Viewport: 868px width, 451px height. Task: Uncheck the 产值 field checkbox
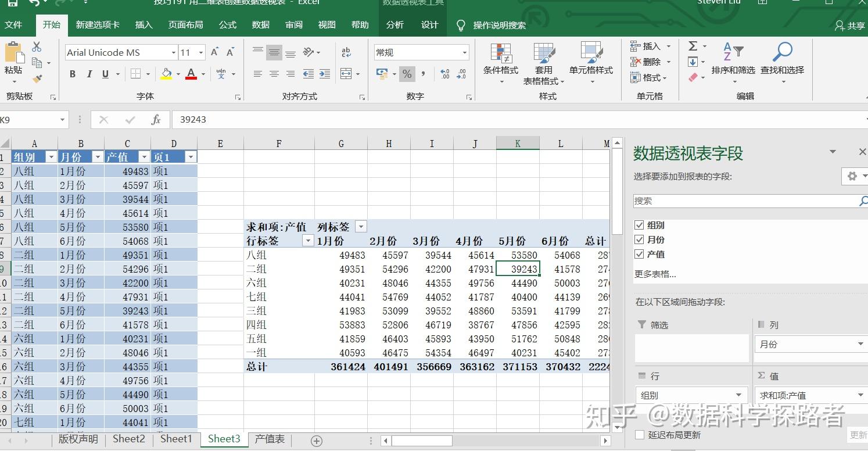tap(640, 254)
